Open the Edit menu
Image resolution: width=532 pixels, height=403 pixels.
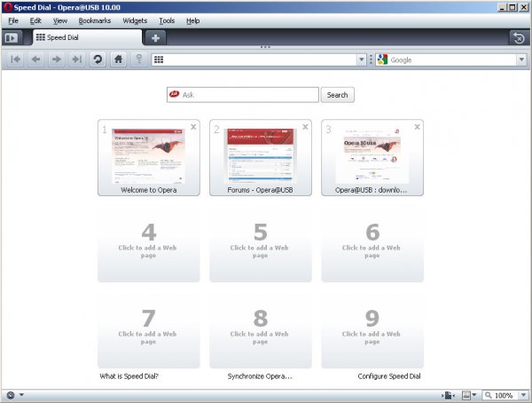coord(35,20)
